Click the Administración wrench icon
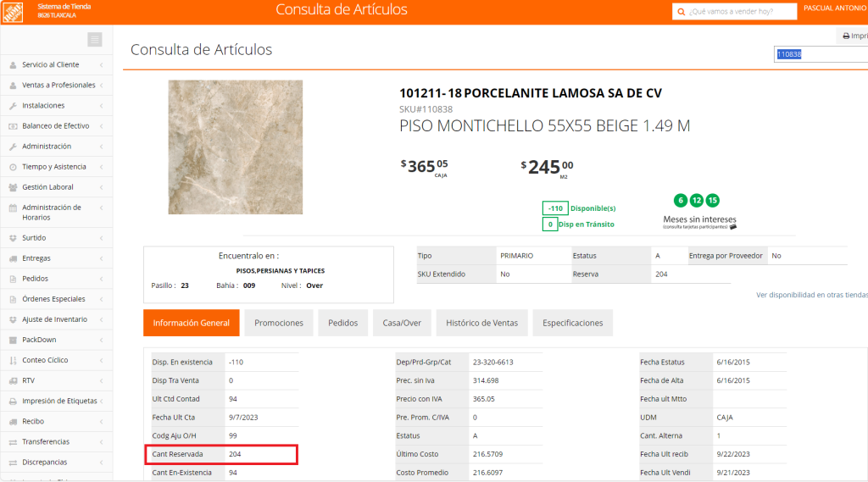The height and width of the screenshot is (482, 868). point(13,147)
